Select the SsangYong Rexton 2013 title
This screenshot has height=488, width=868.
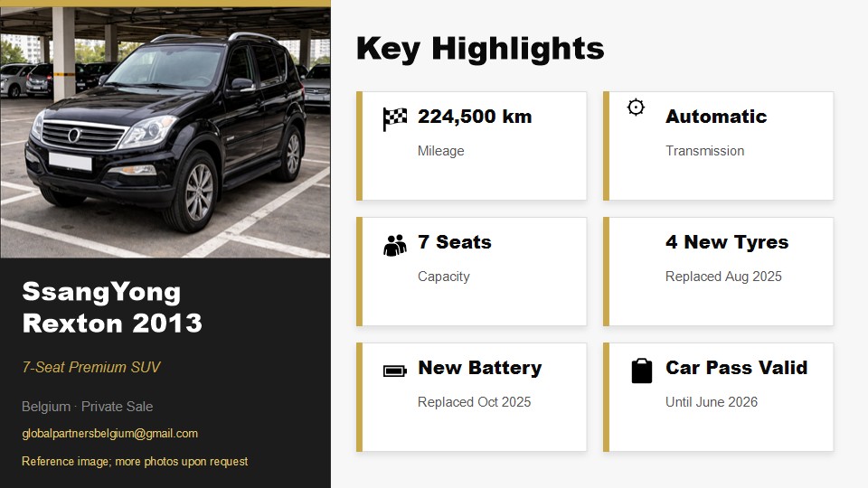click(112, 307)
